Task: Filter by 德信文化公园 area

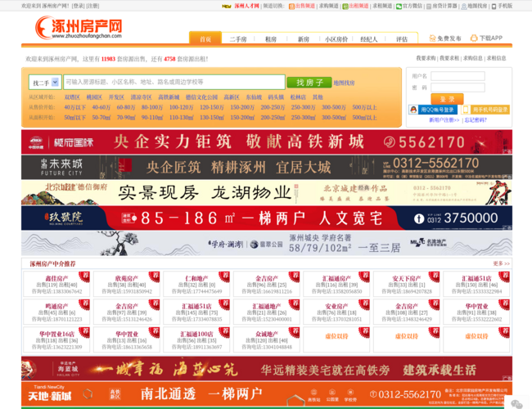Action: [201, 97]
